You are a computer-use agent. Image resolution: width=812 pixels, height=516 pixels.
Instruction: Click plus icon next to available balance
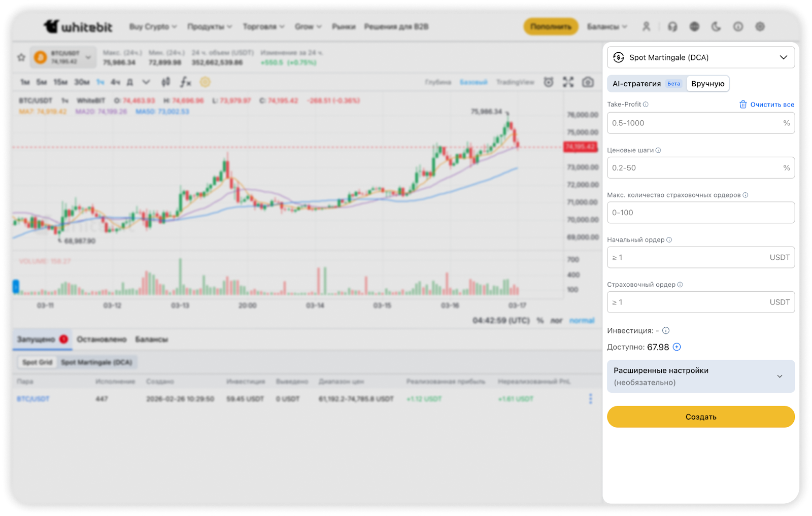pos(677,347)
